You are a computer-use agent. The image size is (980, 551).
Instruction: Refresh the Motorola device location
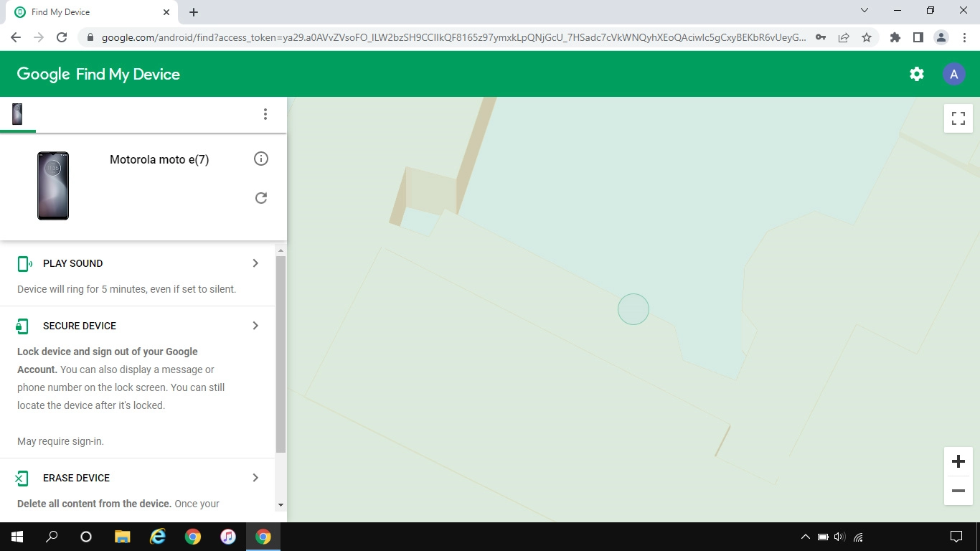[x=261, y=198]
